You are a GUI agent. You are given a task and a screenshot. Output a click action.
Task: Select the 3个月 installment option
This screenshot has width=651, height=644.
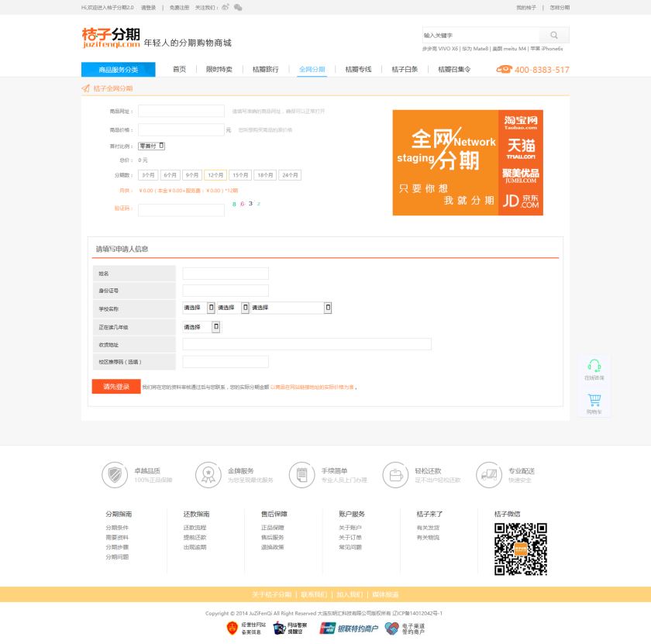[x=148, y=175]
